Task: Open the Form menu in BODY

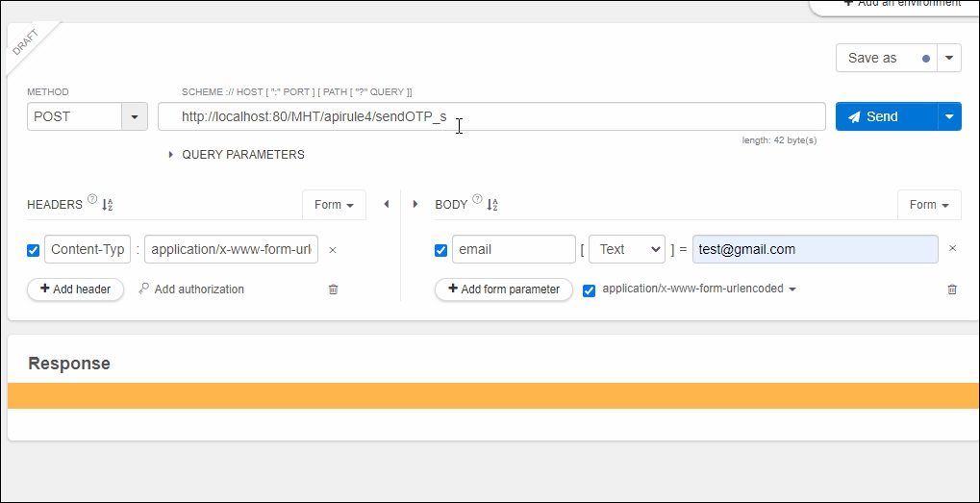Action: (x=929, y=205)
